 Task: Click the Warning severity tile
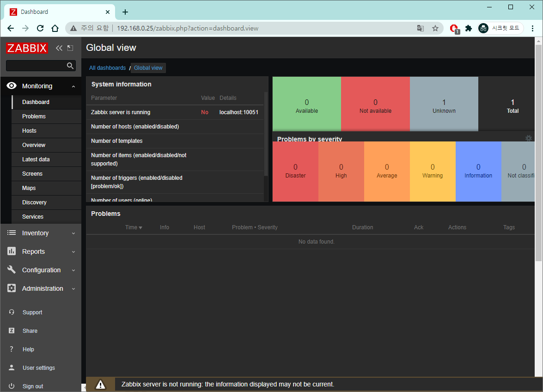433,171
